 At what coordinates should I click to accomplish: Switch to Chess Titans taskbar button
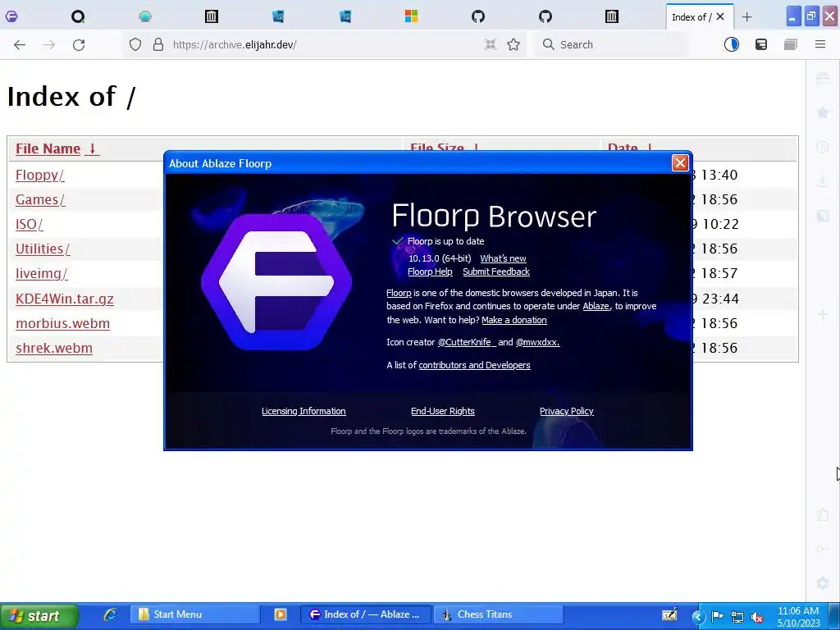click(x=499, y=614)
